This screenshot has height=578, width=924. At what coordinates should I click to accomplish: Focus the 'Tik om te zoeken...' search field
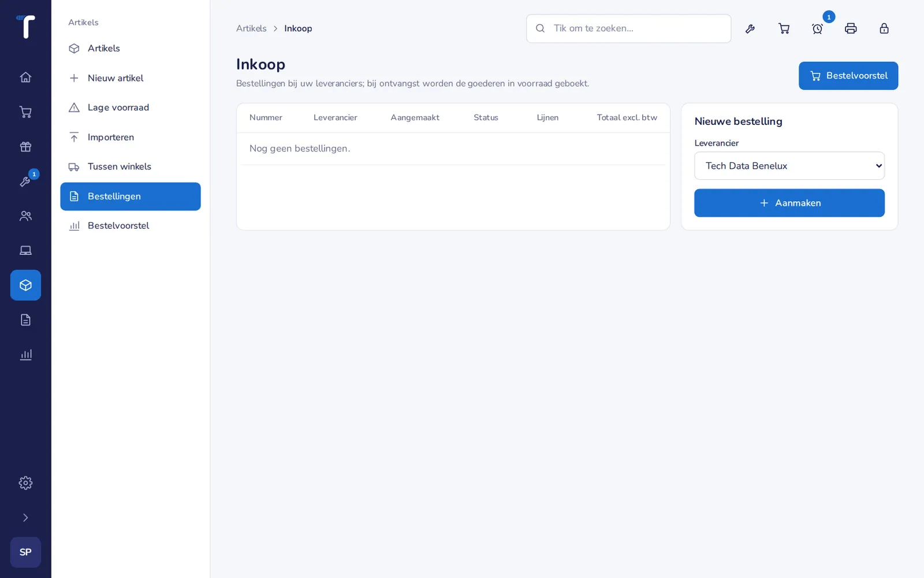[x=628, y=28]
